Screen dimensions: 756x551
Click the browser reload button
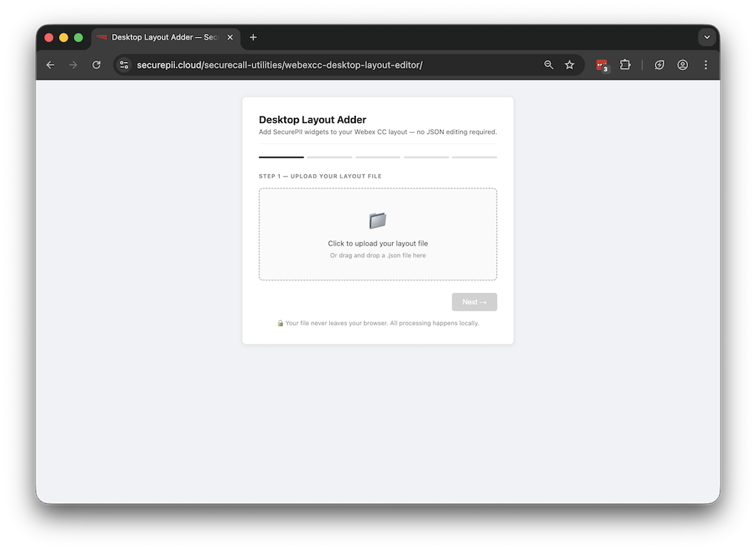[96, 65]
